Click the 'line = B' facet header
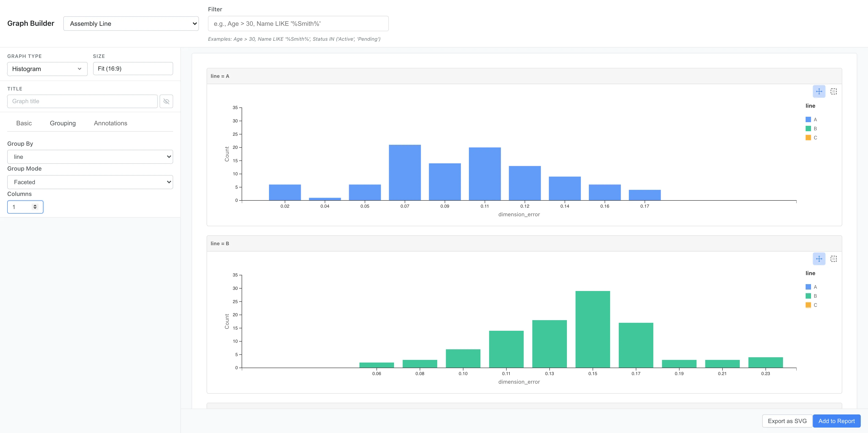 [524, 243]
